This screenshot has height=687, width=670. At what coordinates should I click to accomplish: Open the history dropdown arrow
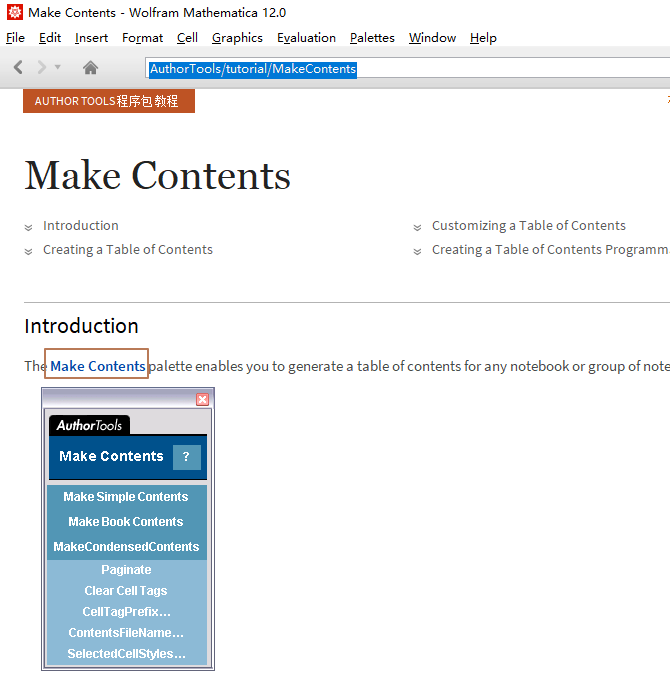pyautogui.click(x=57, y=67)
